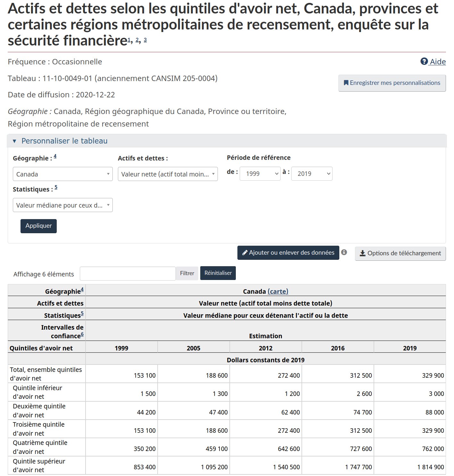454x476 pixels.
Task: Open the start year 1999 selector
Action: 260,174
